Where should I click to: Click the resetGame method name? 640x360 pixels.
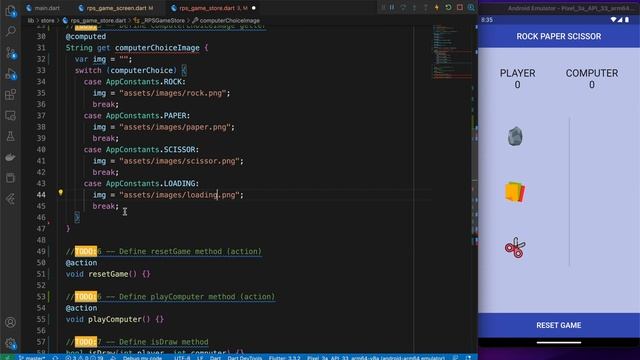[108, 274]
